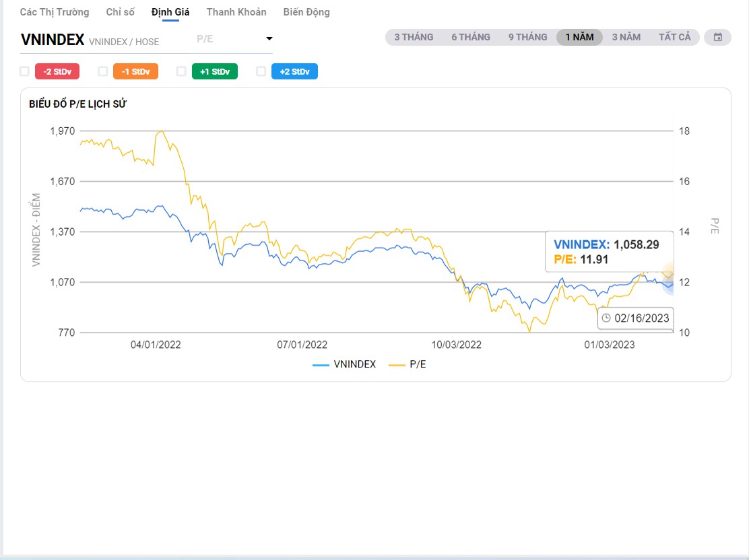Choose the 6 THÁNG range button
The height and width of the screenshot is (560, 749).
point(471,37)
